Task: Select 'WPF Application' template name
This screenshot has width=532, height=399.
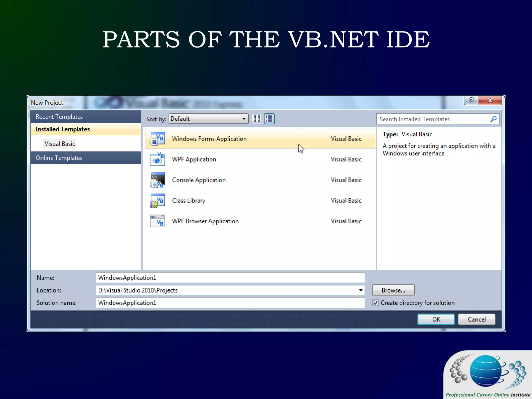Action: tap(194, 159)
